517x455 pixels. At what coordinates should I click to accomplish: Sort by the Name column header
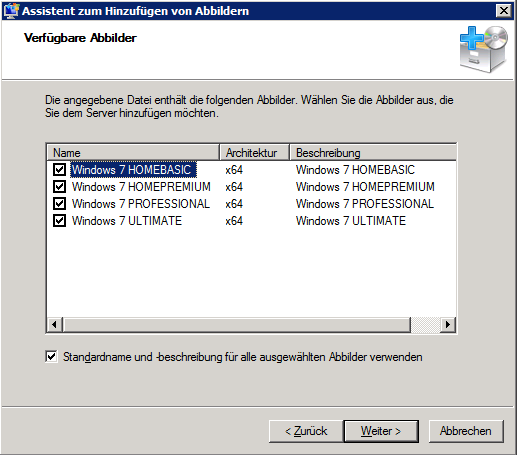pos(133,153)
